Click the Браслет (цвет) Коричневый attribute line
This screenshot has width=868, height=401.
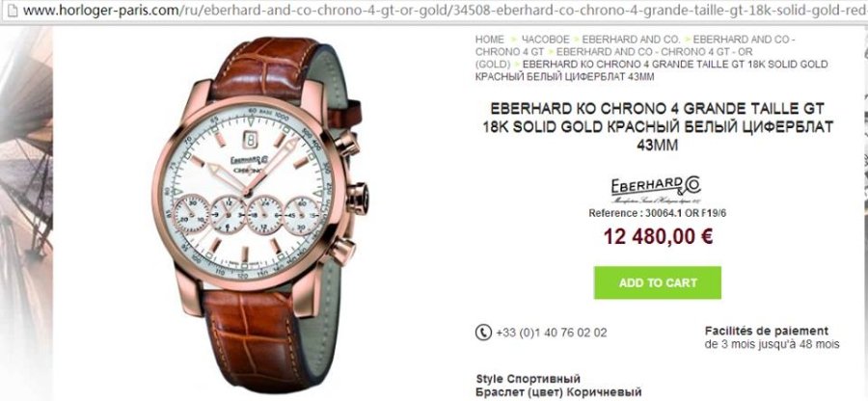point(558,392)
